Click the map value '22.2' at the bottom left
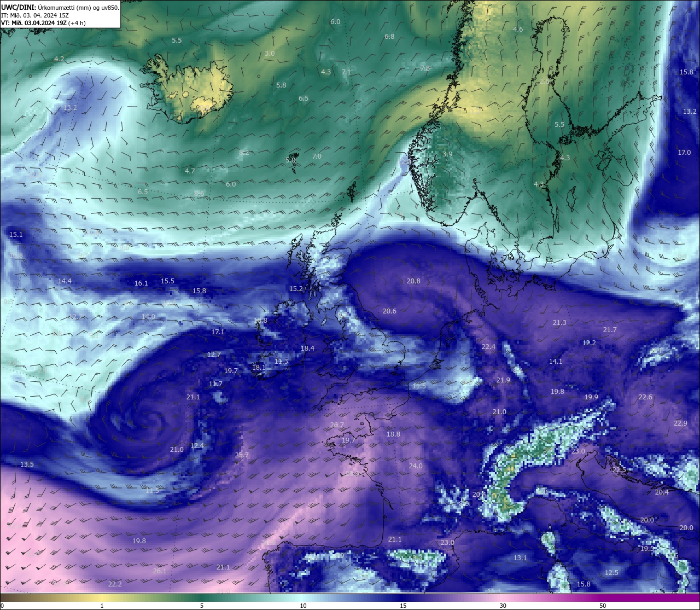Viewport: 700px width, 610px height. tap(115, 584)
